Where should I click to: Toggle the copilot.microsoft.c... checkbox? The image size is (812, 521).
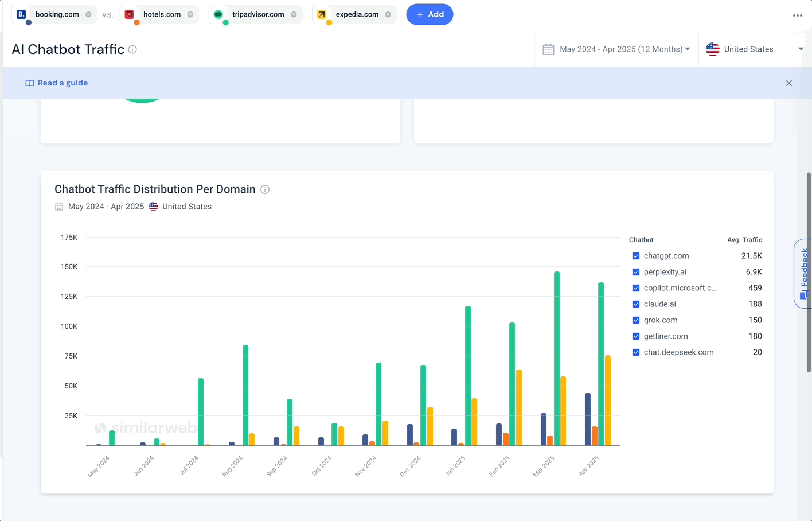tap(636, 288)
